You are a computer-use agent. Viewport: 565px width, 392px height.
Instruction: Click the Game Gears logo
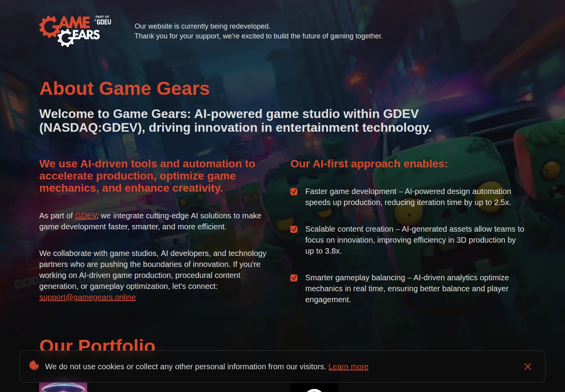click(75, 31)
